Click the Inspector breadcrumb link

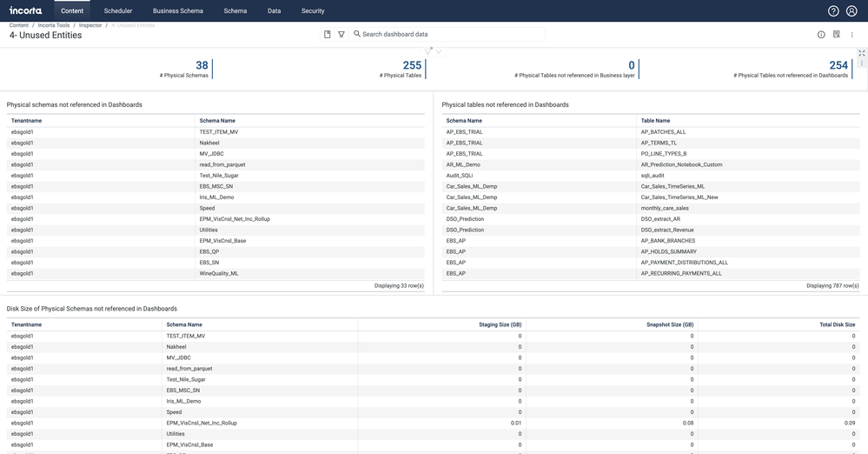point(90,25)
